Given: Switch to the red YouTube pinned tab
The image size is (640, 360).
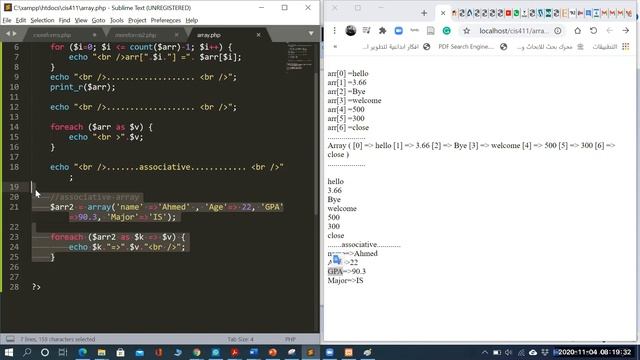Looking at the screenshot, I should pyautogui.click(x=509, y=13).
